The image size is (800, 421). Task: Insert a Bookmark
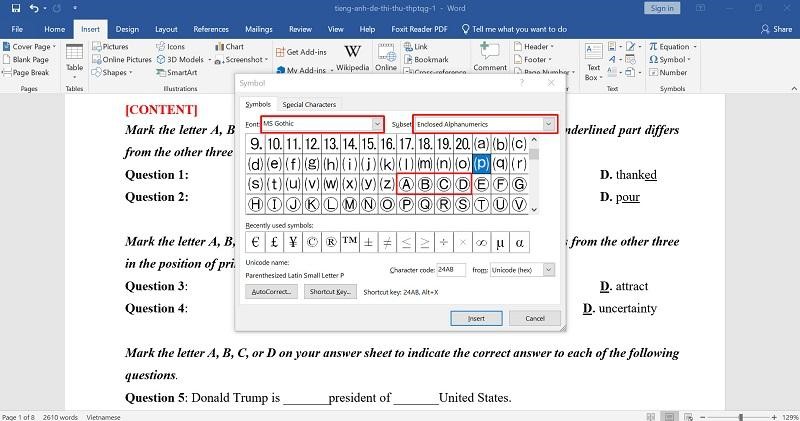point(427,59)
